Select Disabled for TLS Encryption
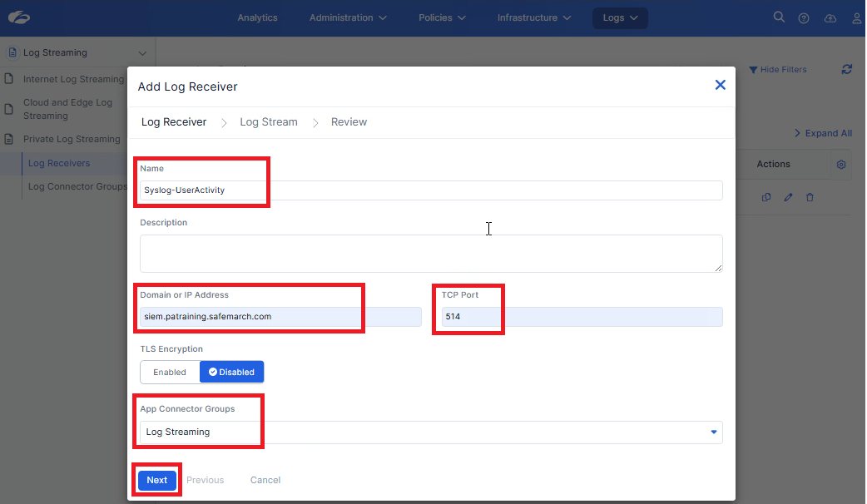 231,372
